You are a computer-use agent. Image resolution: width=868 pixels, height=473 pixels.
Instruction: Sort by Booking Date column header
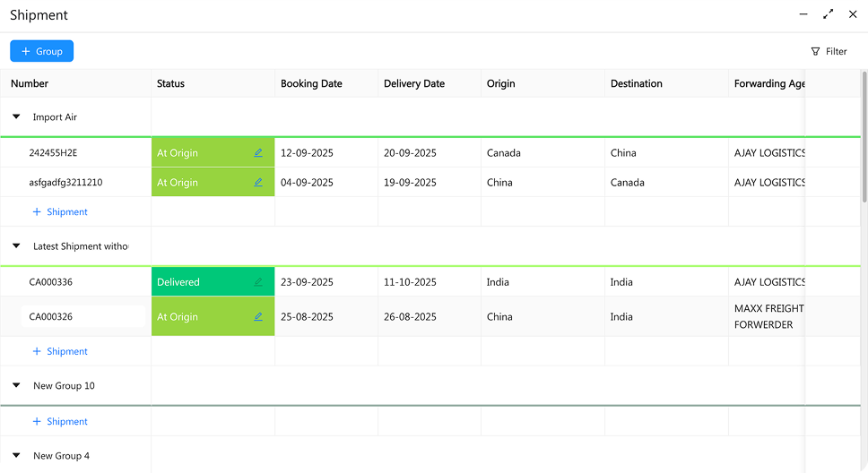[311, 84]
